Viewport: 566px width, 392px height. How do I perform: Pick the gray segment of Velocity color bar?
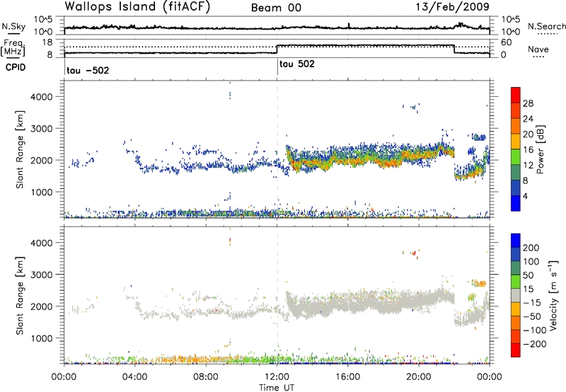click(516, 296)
